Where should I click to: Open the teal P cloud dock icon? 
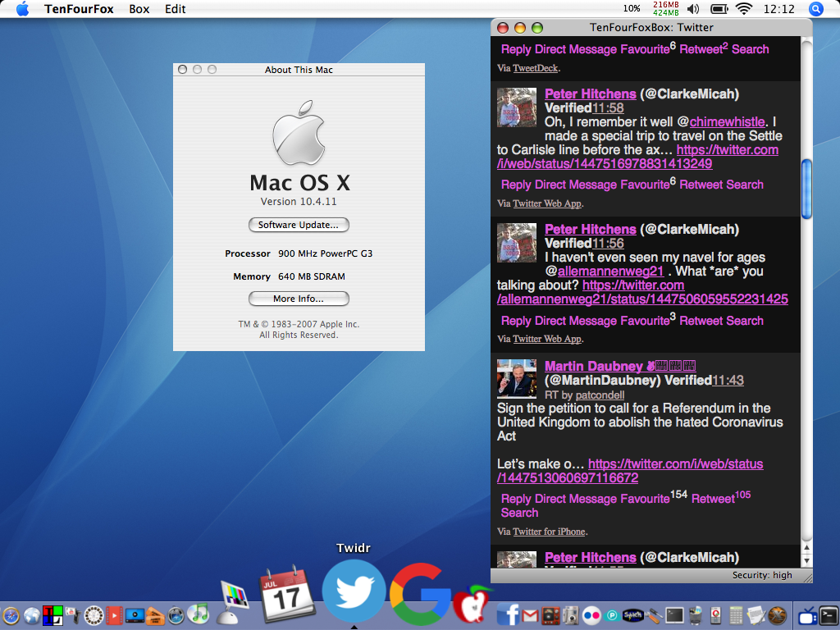pyautogui.click(x=612, y=615)
